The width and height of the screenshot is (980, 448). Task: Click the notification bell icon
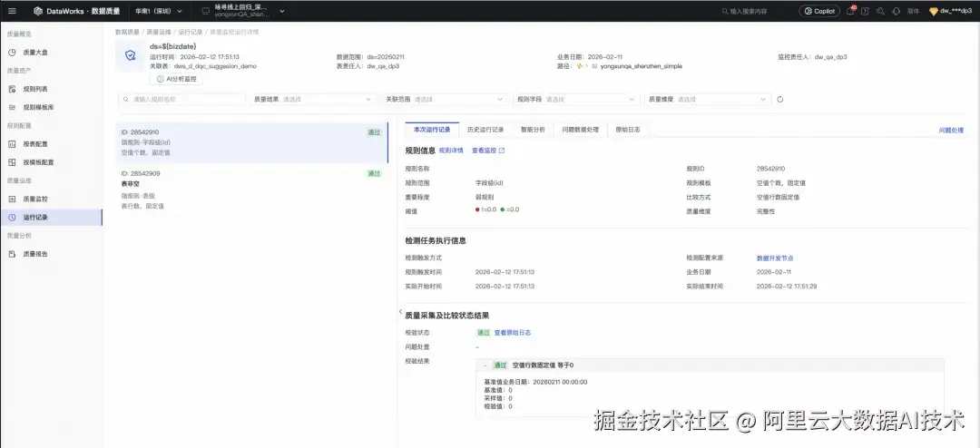pos(850,11)
